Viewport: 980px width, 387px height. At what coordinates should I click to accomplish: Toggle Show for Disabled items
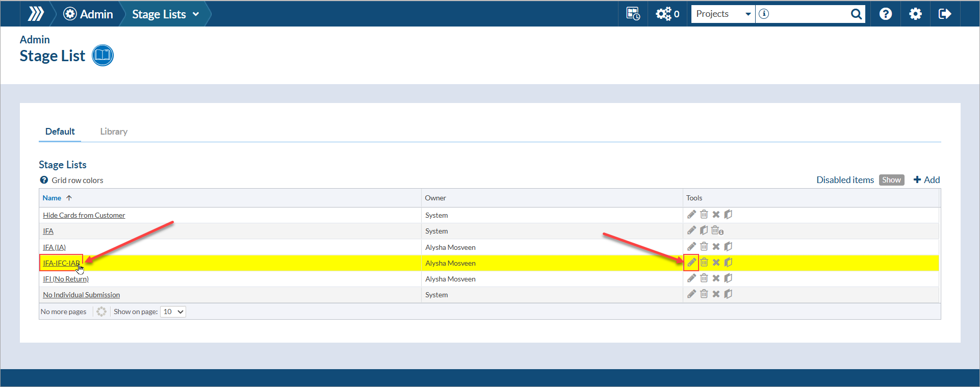(x=891, y=180)
